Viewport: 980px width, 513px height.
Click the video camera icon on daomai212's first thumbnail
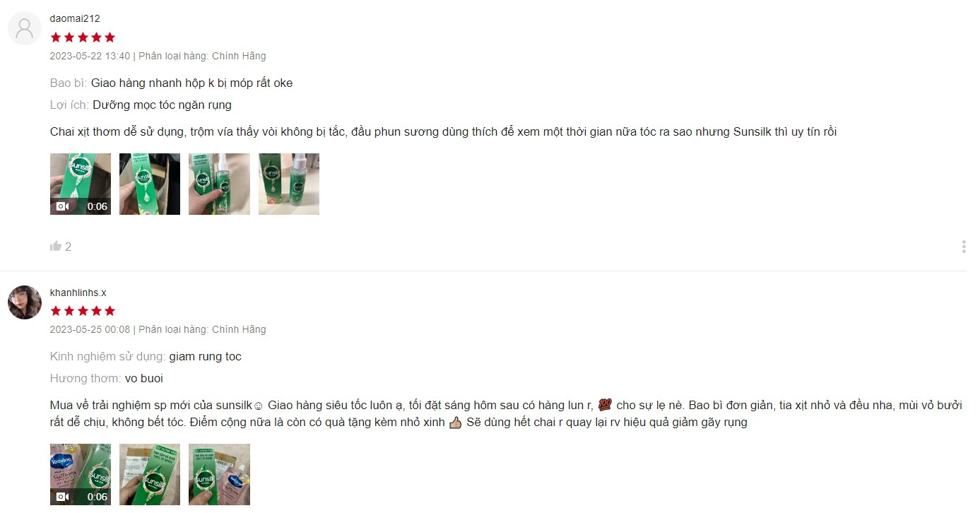tap(63, 206)
